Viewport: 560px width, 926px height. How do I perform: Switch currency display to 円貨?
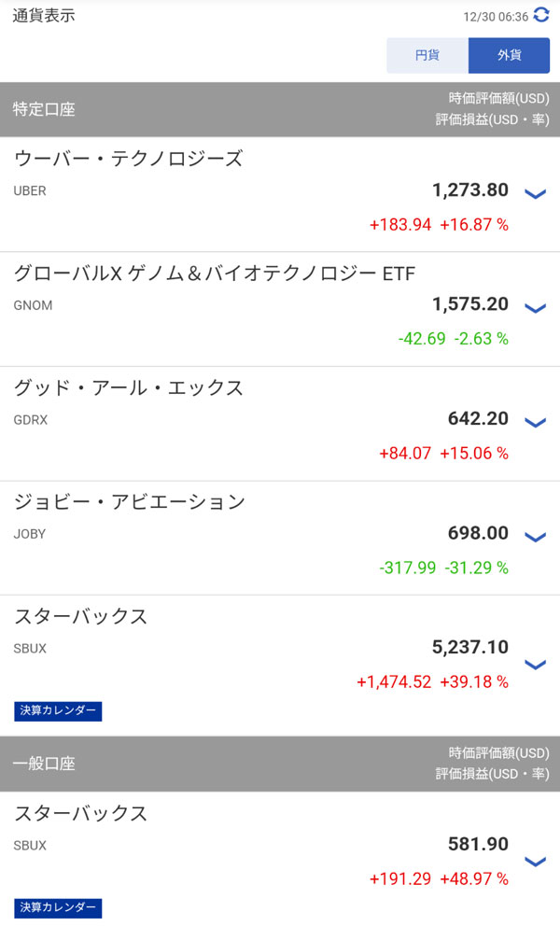point(427,55)
